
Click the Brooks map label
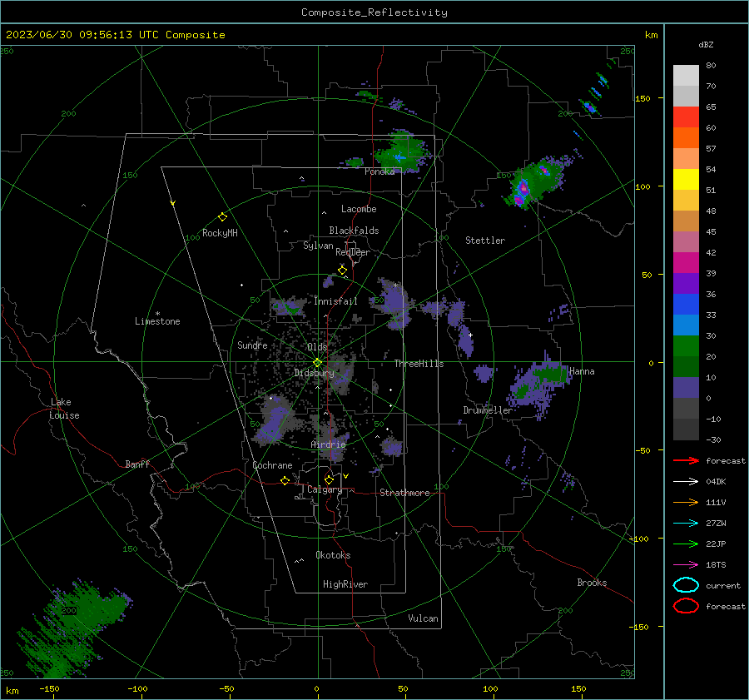592,583
